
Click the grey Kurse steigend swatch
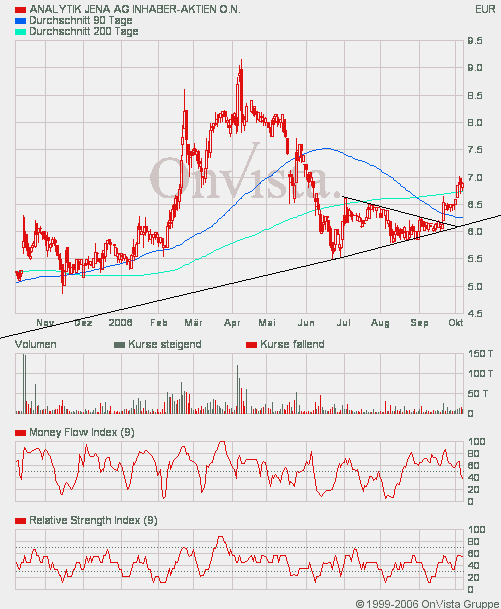[120, 345]
